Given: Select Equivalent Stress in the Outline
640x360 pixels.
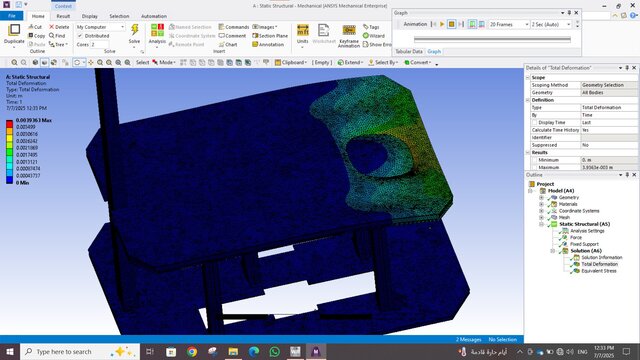Looking at the screenshot, I should (599, 271).
